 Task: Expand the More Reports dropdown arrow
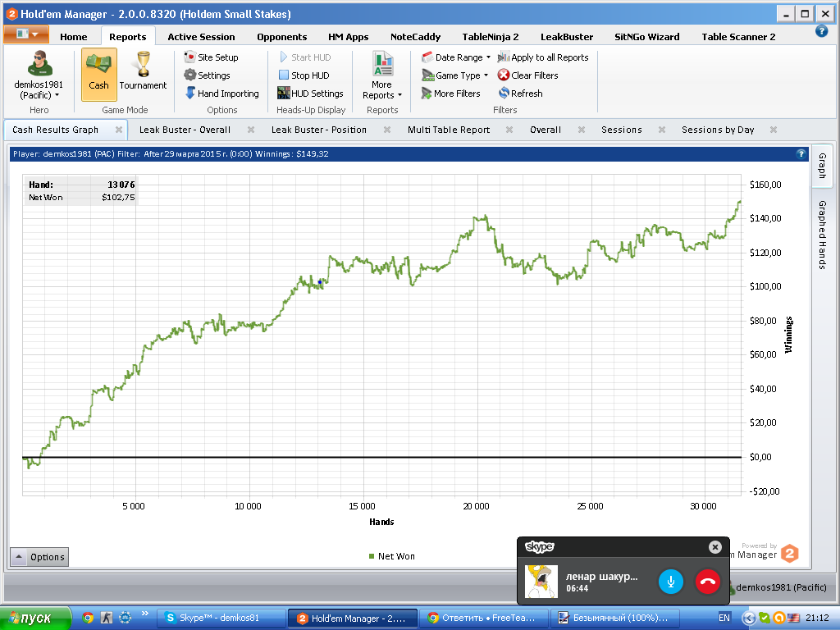click(399, 95)
